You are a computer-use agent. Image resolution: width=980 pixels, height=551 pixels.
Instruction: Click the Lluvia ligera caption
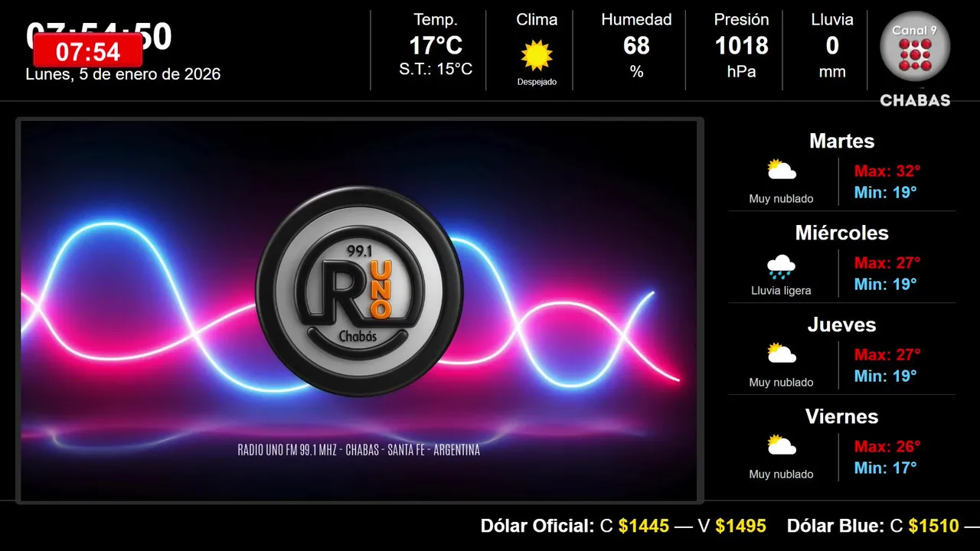pos(781,291)
